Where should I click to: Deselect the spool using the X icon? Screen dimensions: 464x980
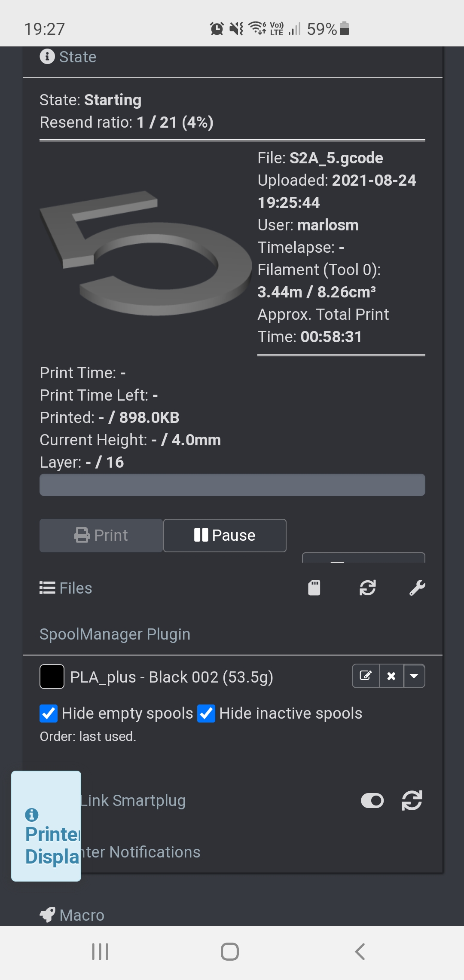click(391, 676)
